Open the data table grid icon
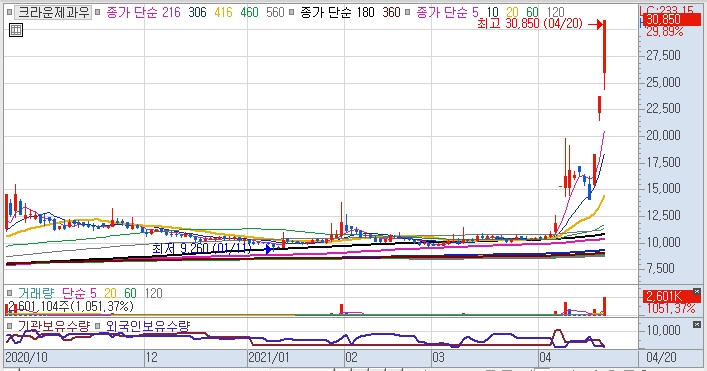 pyautogui.click(x=16, y=30)
